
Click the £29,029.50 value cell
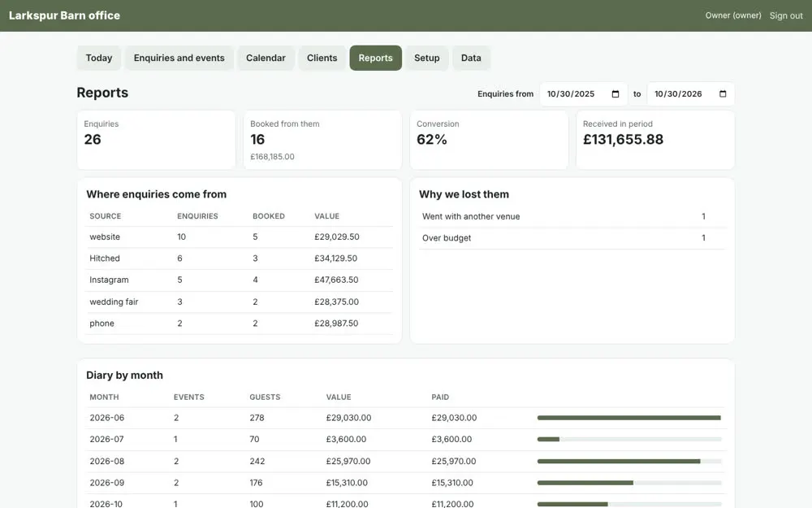click(x=337, y=237)
